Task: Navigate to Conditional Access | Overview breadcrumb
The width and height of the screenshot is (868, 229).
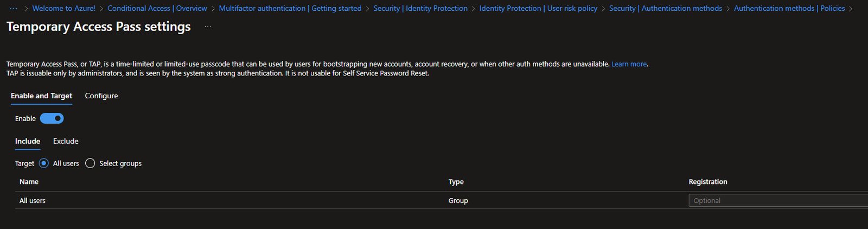Action: (157, 9)
